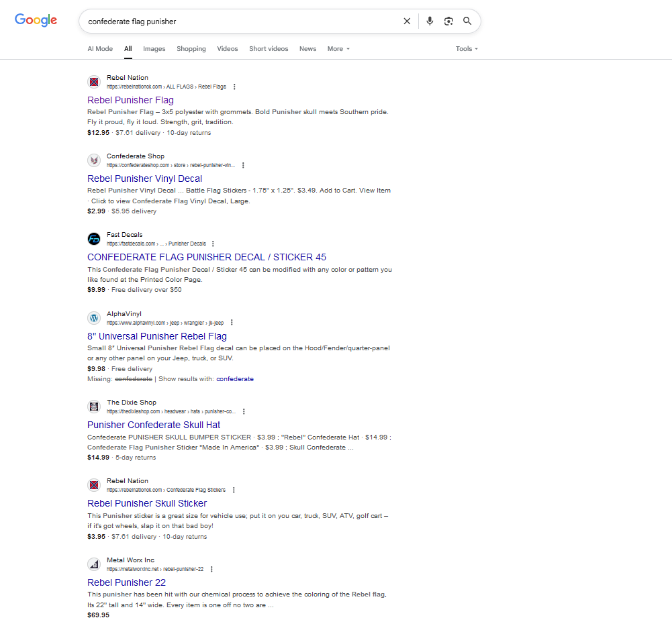672x624 pixels.
Task: Click the AlphaVinyl WordPress favicon
Action: 94,318
